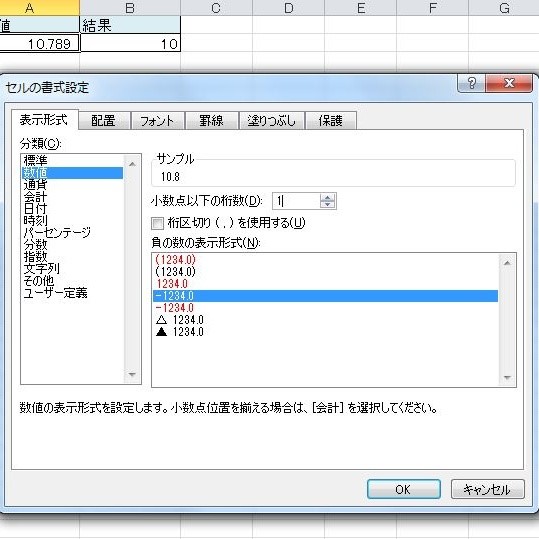The image size is (539, 539).
Task: Switch to the 表示形式 tab
Action: coord(44,120)
